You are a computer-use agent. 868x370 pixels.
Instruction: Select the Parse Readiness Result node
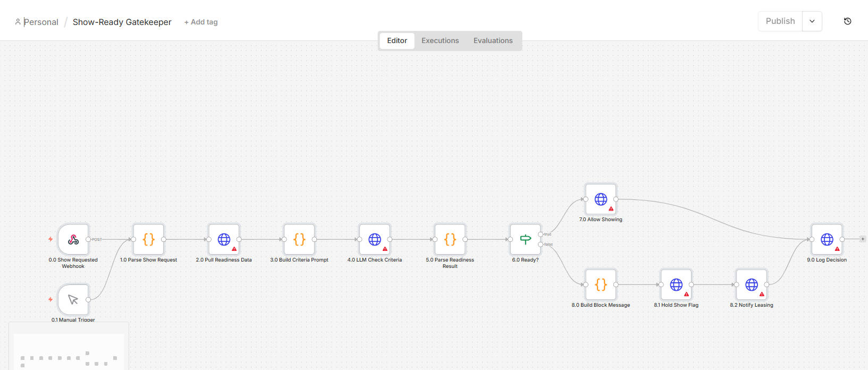tap(450, 239)
